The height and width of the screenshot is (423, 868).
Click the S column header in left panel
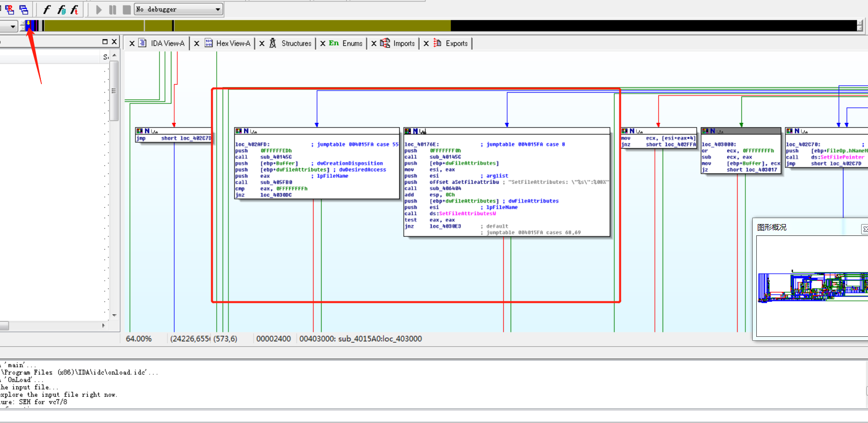(105, 58)
